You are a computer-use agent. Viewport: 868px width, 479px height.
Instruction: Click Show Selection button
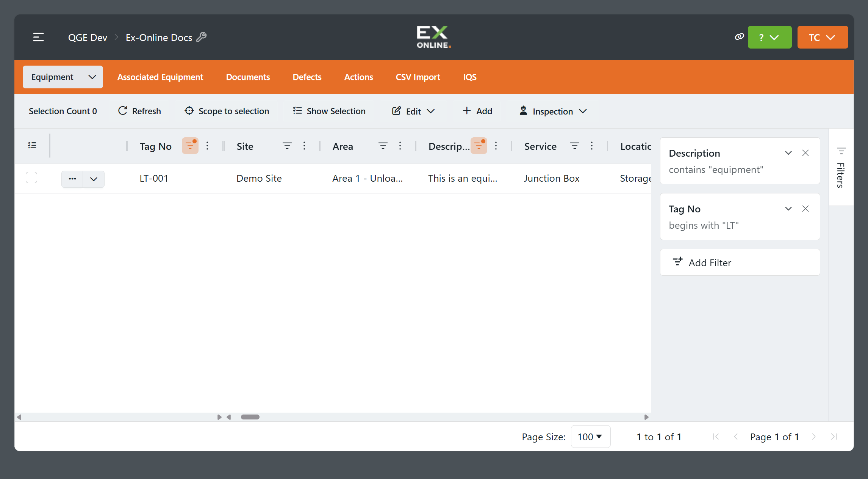point(329,111)
